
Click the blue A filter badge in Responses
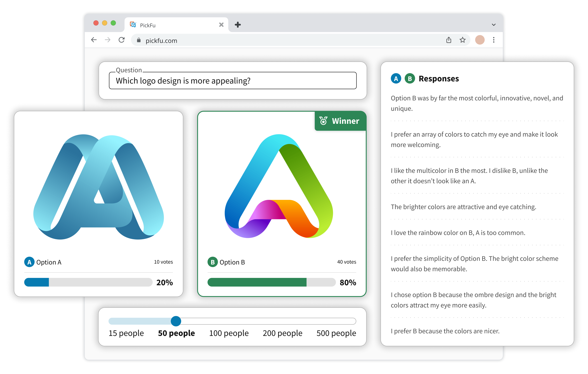coord(396,78)
